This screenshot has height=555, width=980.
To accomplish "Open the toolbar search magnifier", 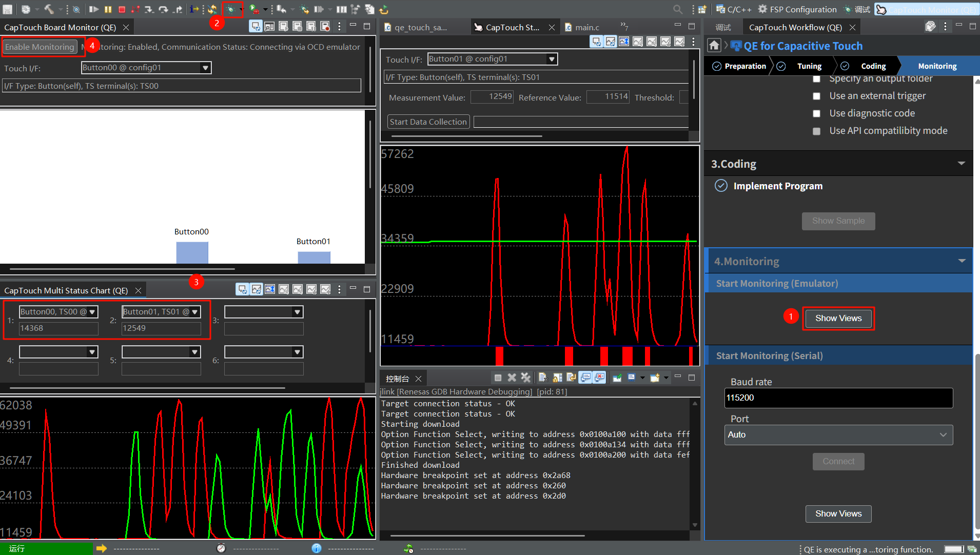I will 678,9.
